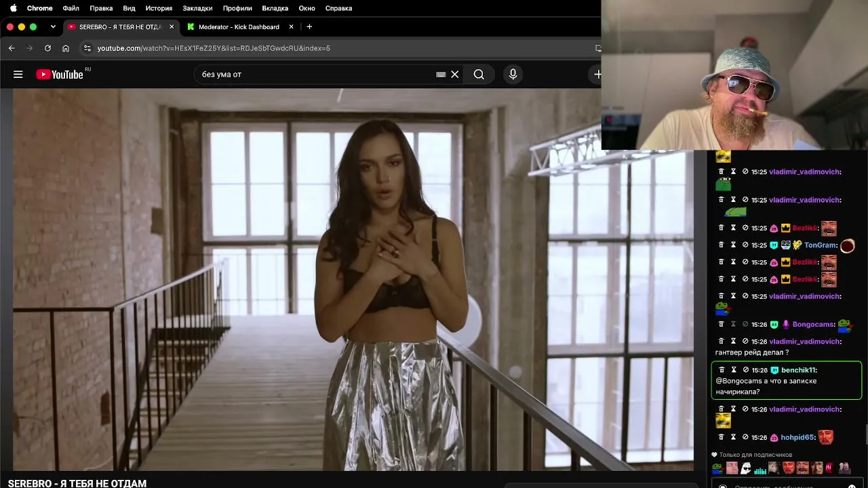Ban author of 'гантвер рейд делал ?'

click(x=745, y=342)
